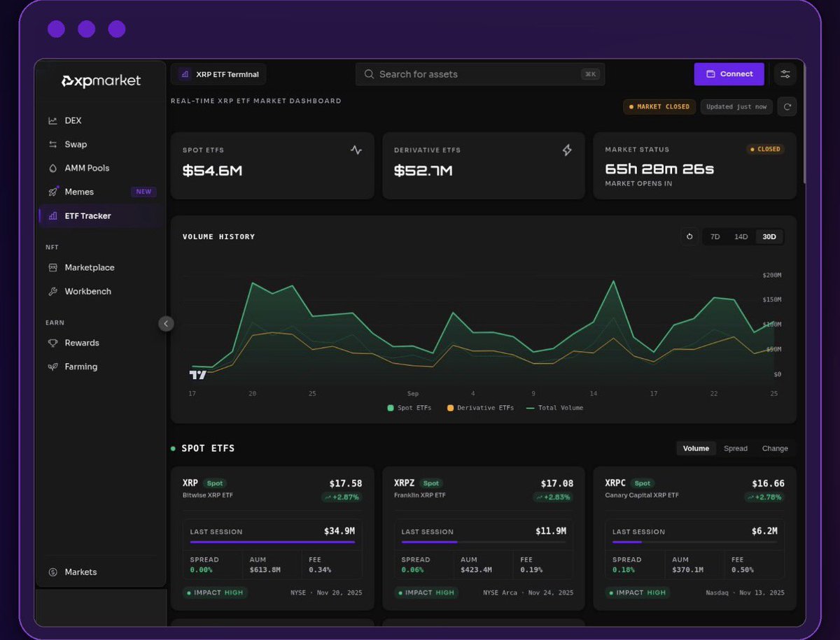Open the Canary Capital XRP ETF title

click(x=642, y=495)
